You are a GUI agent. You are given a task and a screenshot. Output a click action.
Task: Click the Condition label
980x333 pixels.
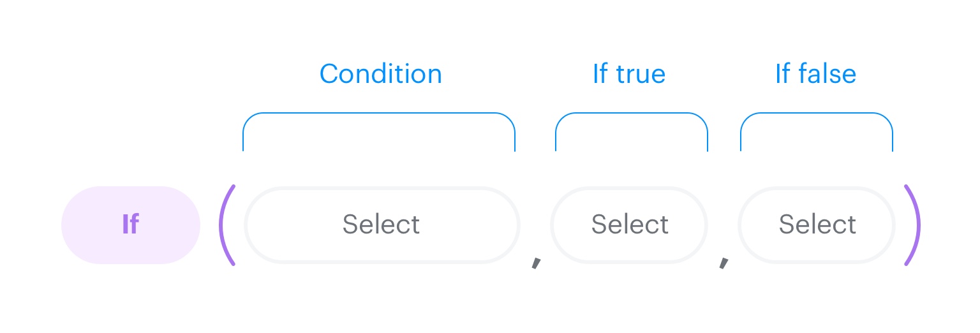click(380, 74)
